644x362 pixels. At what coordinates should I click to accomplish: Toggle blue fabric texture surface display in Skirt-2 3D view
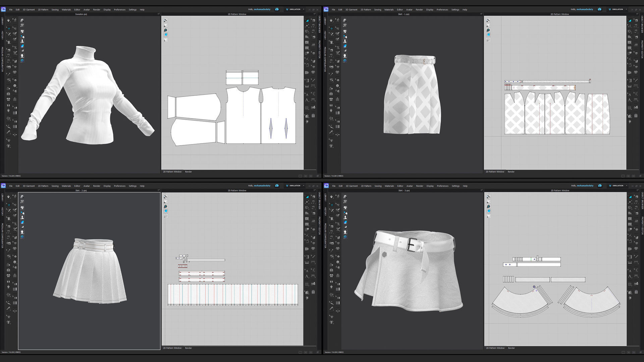coord(22,222)
